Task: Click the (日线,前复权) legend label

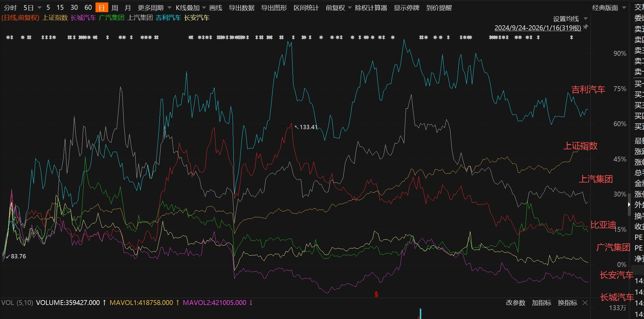Action: pyautogui.click(x=20, y=18)
